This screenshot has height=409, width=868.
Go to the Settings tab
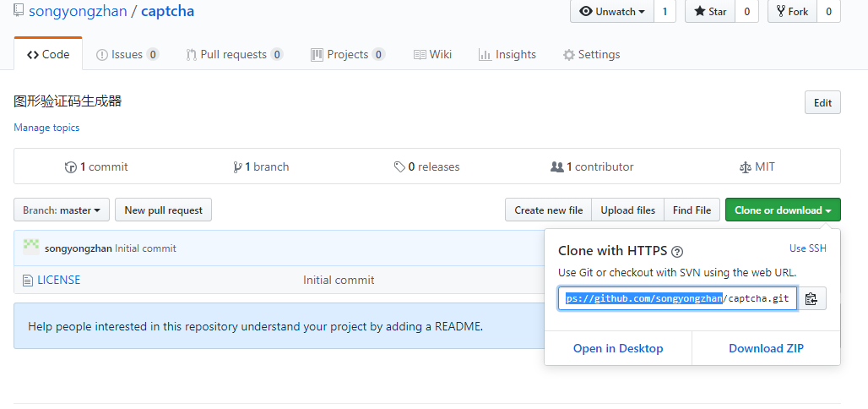point(591,54)
